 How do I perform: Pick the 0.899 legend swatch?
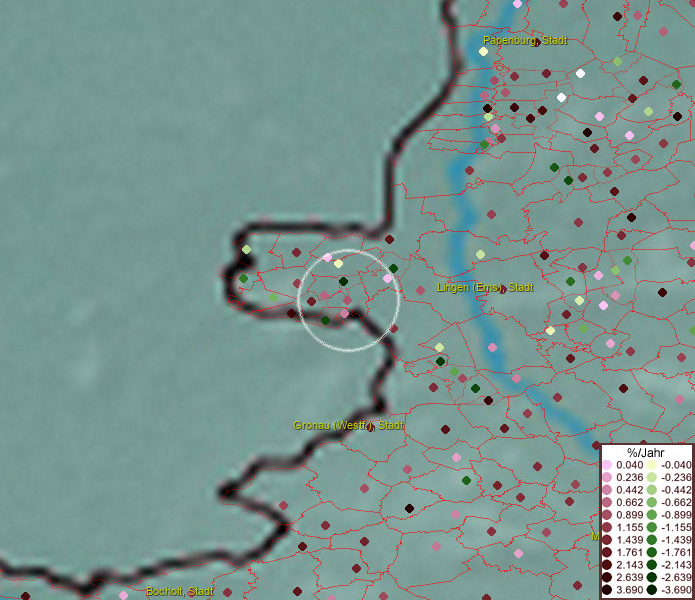click(607, 515)
